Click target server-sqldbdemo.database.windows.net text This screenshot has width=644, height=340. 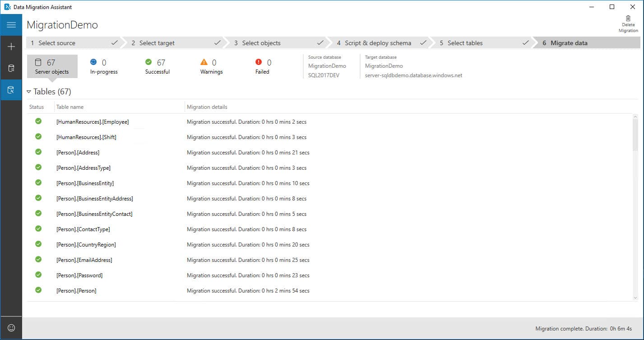coord(413,75)
